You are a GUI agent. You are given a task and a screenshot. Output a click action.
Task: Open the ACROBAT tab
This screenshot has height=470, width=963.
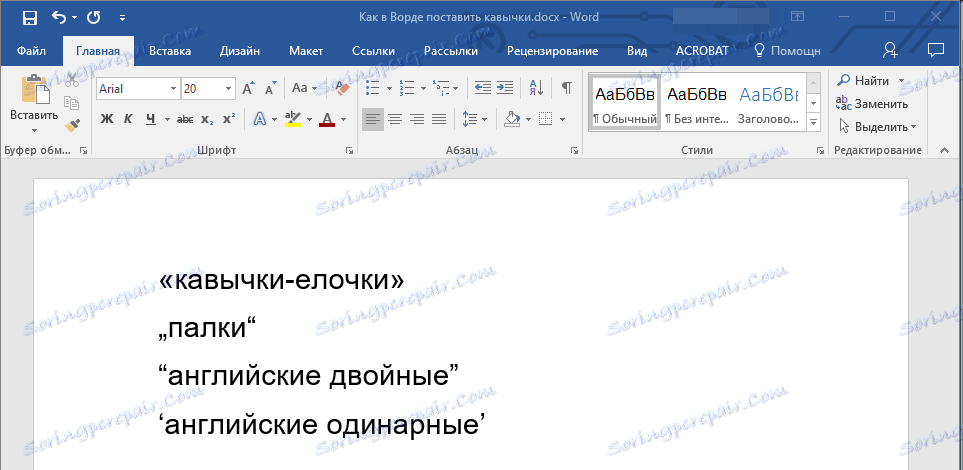[702, 51]
